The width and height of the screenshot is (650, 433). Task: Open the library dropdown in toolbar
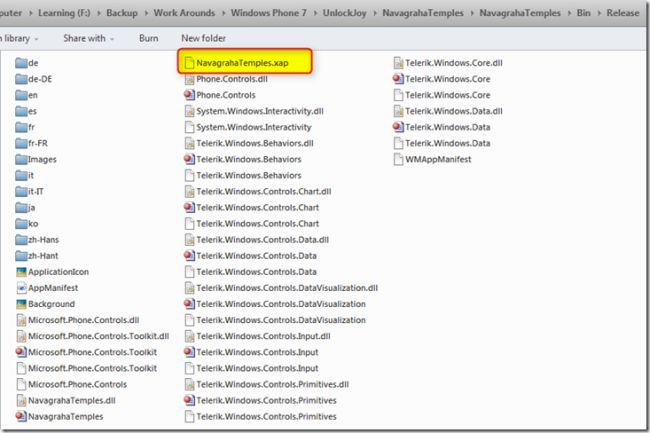tap(20, 38)
